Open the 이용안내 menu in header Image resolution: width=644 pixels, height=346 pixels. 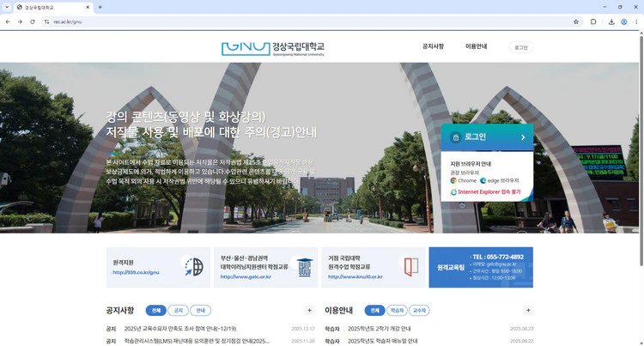point(476,46)
